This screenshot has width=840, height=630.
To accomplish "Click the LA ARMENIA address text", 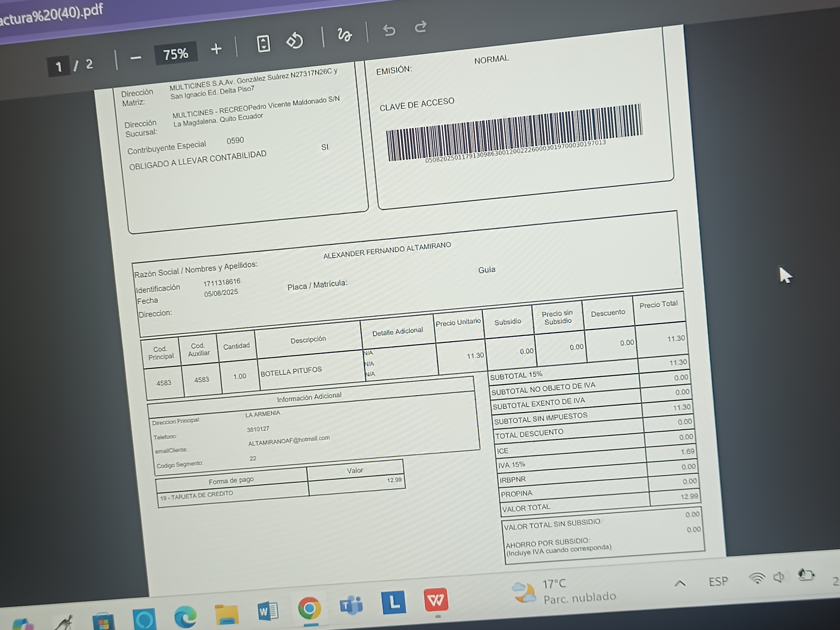I will point(262,413).
